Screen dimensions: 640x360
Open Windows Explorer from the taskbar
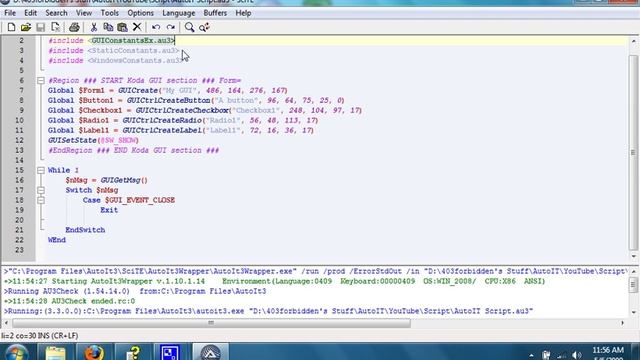[55, 352]
